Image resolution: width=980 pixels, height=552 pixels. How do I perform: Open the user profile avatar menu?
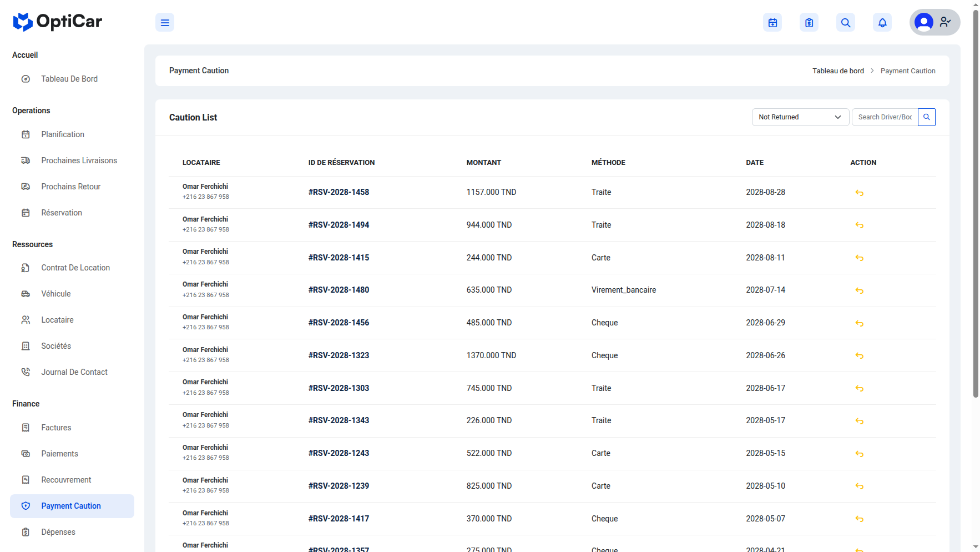[934, 22]
